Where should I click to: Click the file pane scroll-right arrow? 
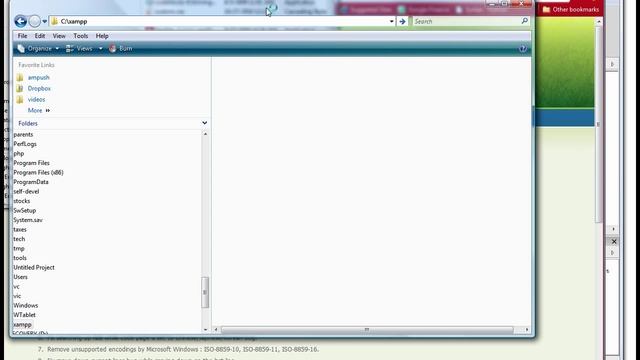527,330
